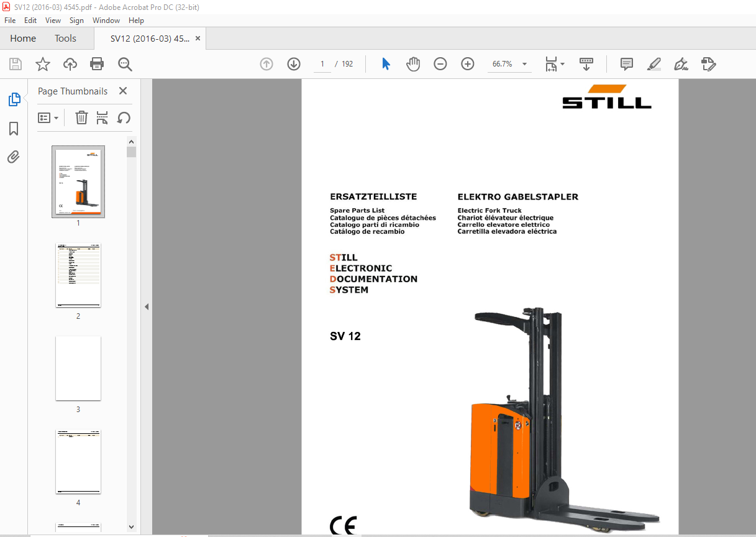Image resolution: width=756 pixels, height=537 pixels.
Task: Click the Save file icon
Action: (16, 64)
